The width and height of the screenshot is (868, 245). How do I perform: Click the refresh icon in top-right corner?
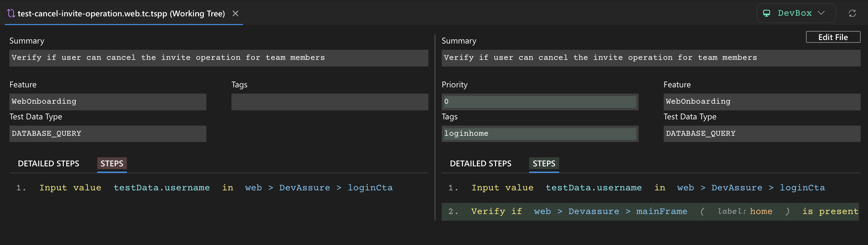tap(852, 13)
